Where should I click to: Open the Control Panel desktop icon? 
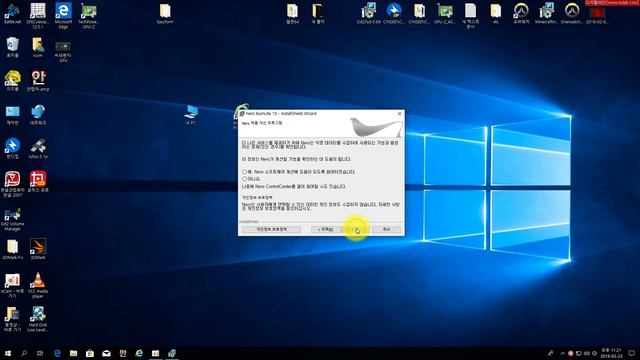[x=12, y=114]
